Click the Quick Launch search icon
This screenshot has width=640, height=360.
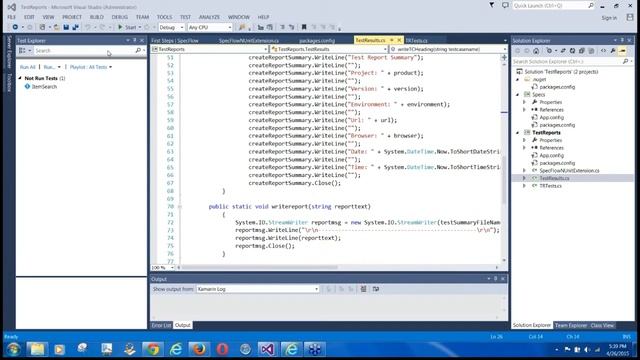coord(591,6)
